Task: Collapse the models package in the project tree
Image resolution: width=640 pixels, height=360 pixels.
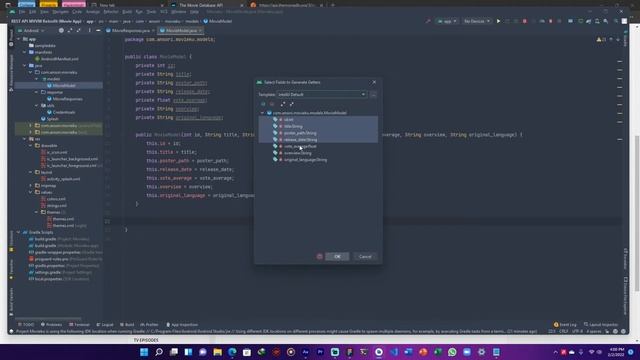Action: pyautogui.click(x=37, y=79)
